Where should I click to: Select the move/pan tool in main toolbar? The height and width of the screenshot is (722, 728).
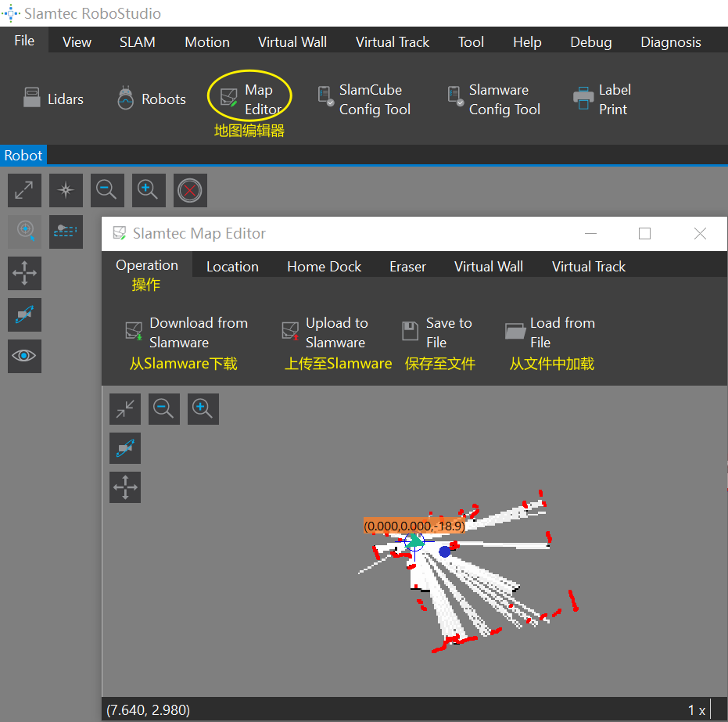tap(24, 273)
